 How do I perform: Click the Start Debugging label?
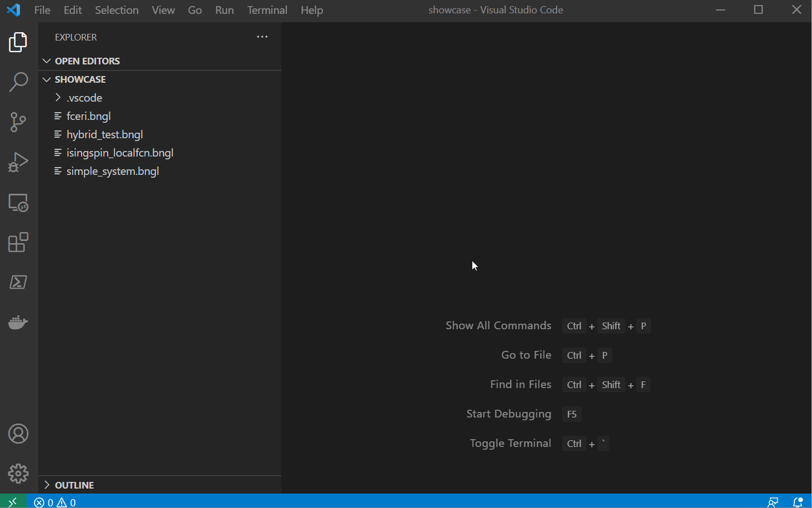coord(509,414)
